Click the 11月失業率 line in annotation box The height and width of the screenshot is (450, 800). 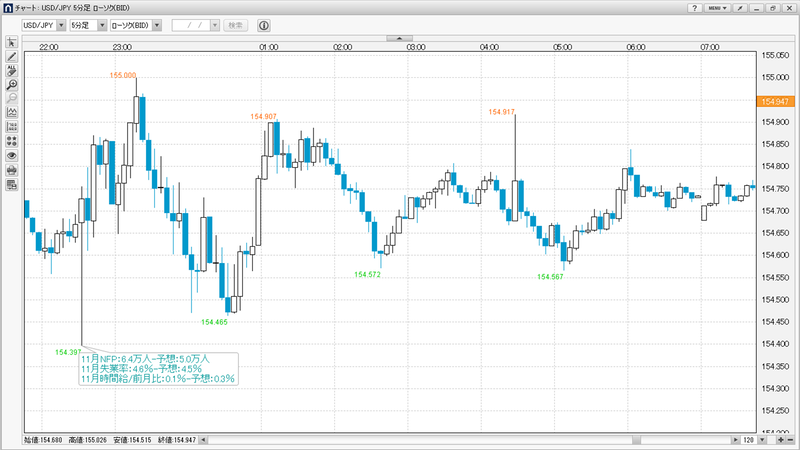(142, 368)
